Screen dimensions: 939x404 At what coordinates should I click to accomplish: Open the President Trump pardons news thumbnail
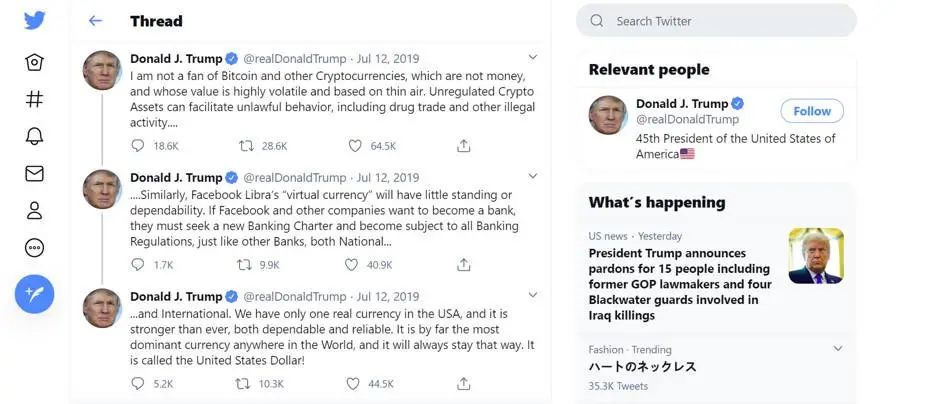point(815,256)
